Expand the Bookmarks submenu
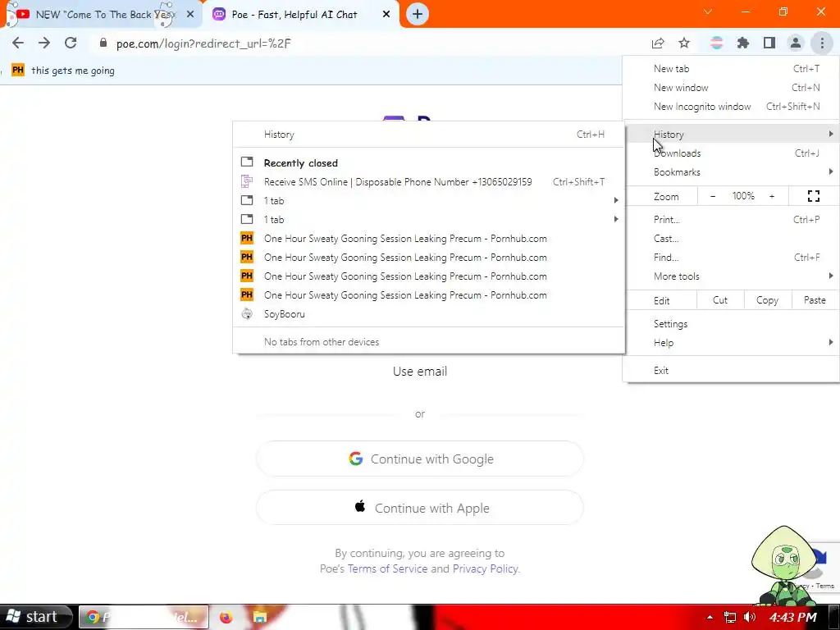 click(x=731, y=172)
